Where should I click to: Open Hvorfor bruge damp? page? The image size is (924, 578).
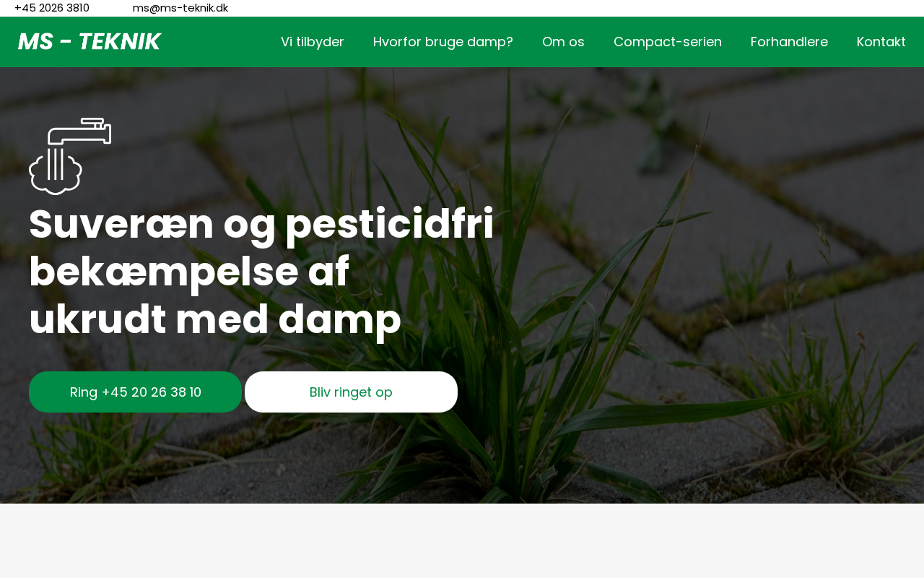click(443, 42)
